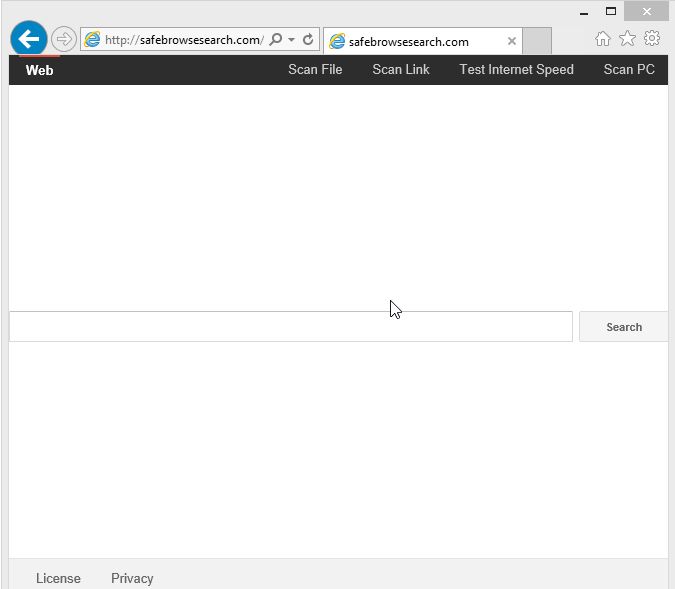Open Scan Link in the navigation bar
This screenshot has width=675, height=589.
(401, 69)
